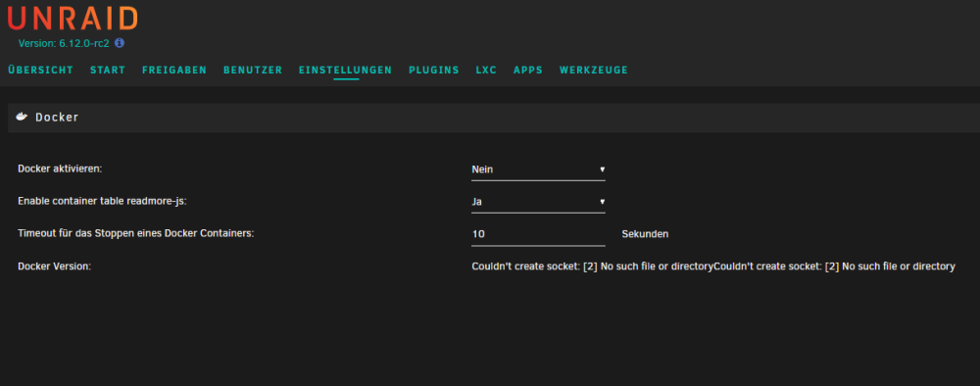Open the Werkzeuge tab
980x386 pixels.
click(x=594, y=70)
